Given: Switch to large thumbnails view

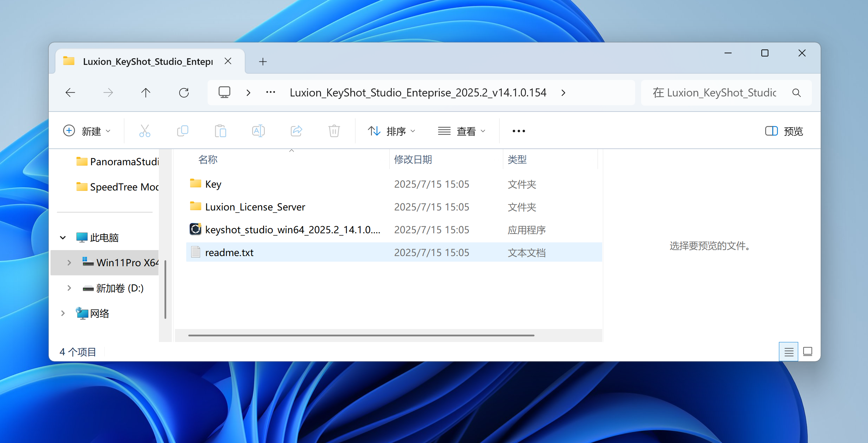Looking at the screenshot, I should [x=808, y=351].
